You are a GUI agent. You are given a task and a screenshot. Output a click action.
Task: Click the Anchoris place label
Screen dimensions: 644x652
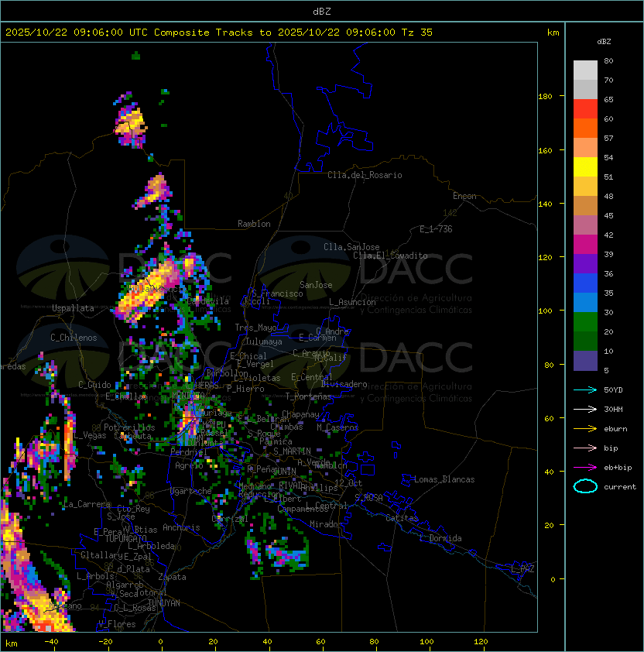(x=181, y=527)
